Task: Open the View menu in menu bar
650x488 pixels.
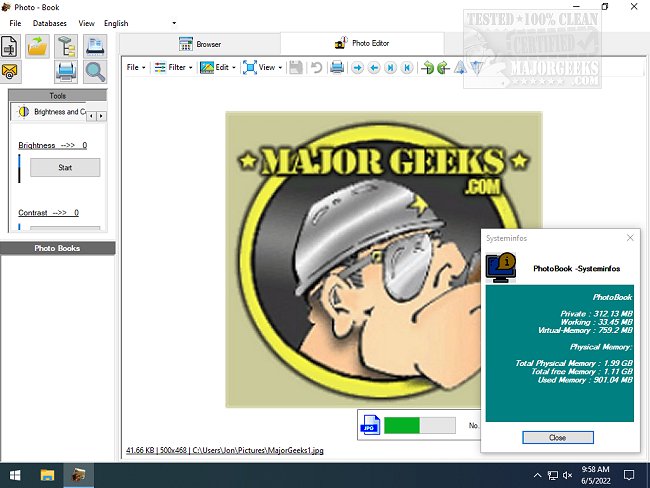Action: click(x=87, y=23)
